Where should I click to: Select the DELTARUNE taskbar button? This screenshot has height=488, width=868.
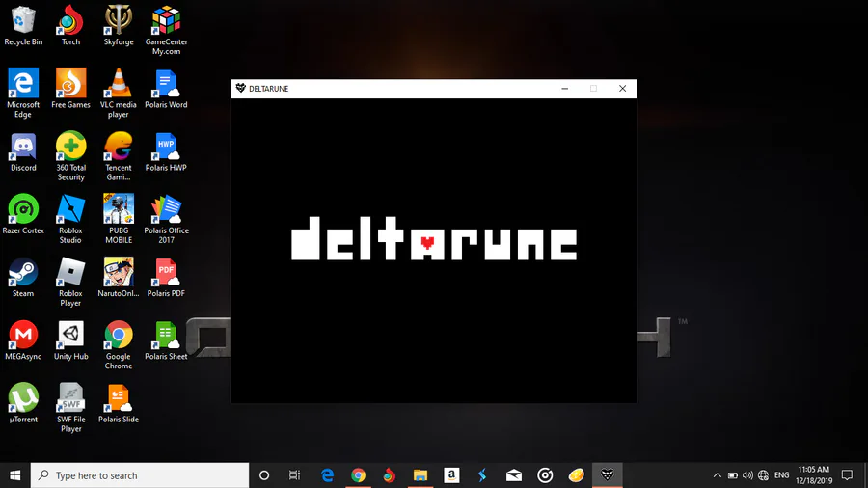(608, 475)
